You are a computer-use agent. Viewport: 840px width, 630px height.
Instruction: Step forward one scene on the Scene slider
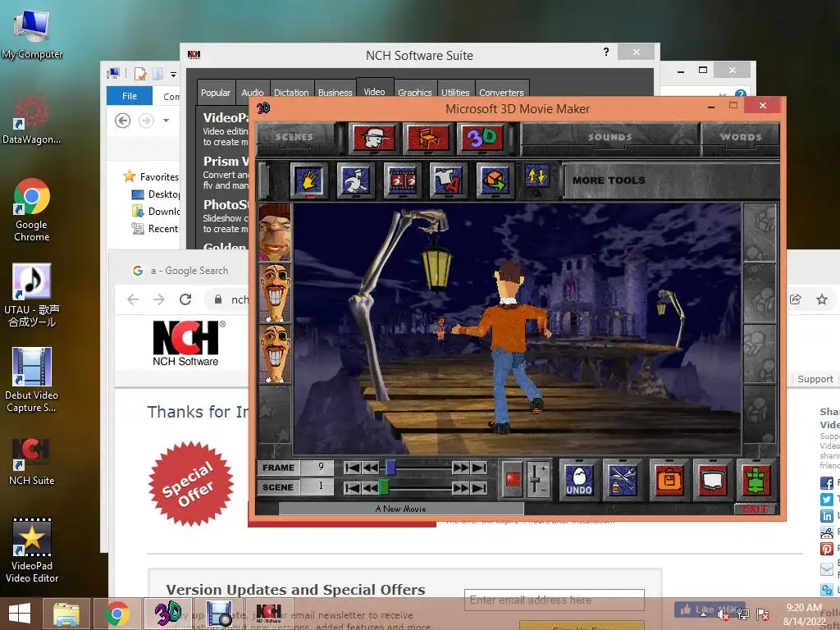(x=461, y=487)
